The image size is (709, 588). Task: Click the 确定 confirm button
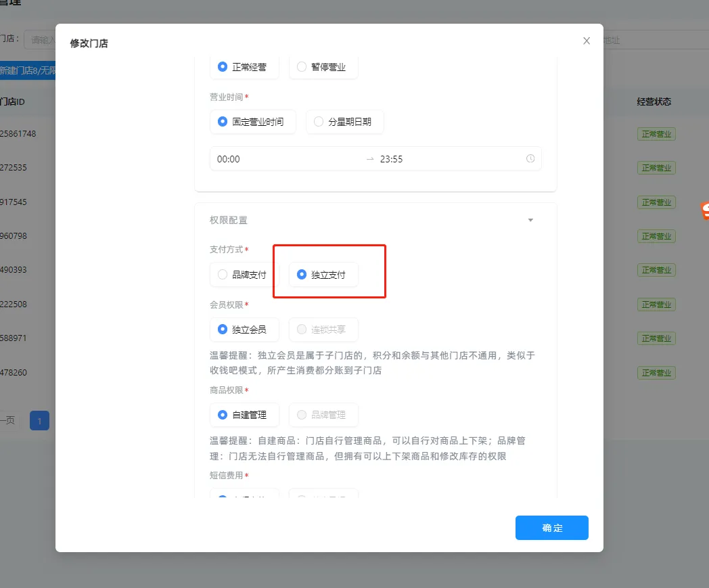click(x=551, y=528)
